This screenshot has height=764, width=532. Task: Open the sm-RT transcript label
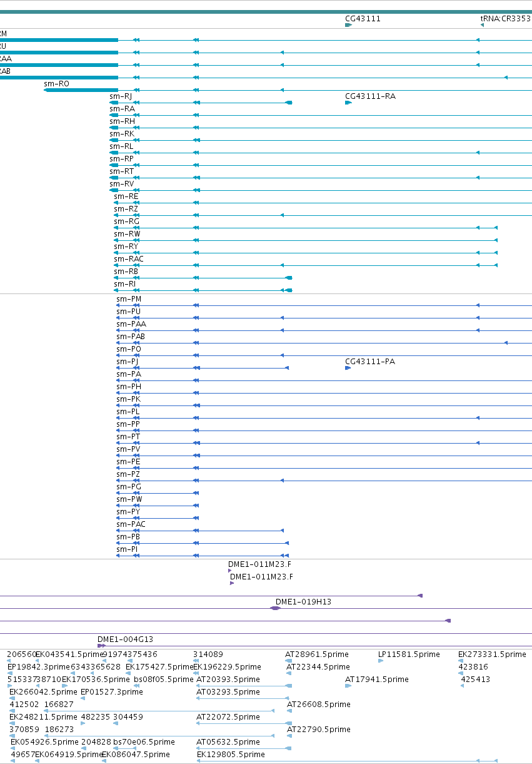pyautogui.click(x=121, y=171)
